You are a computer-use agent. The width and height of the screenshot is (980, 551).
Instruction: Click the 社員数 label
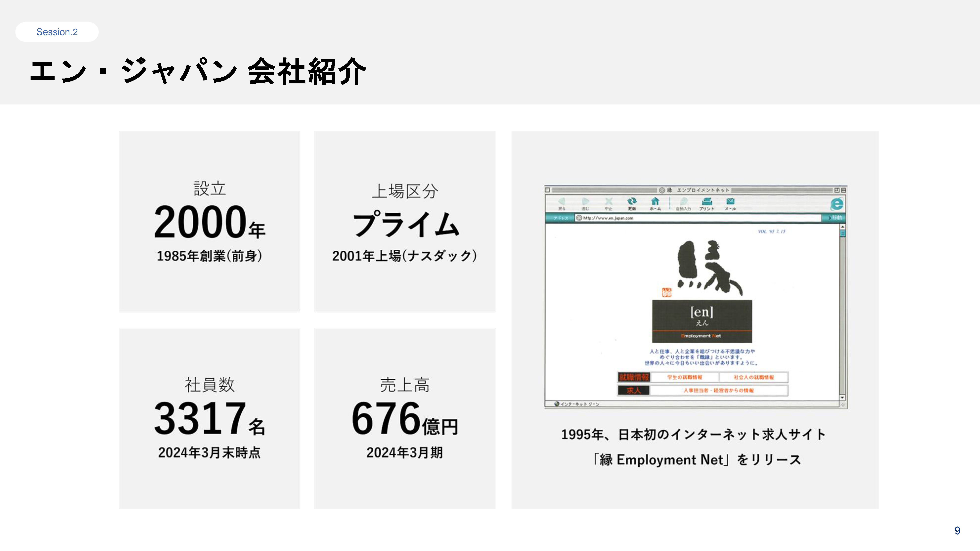210,385
